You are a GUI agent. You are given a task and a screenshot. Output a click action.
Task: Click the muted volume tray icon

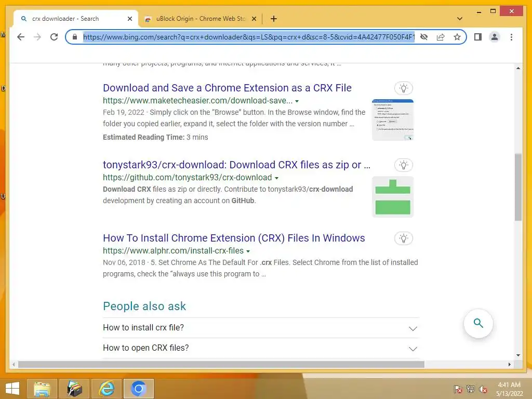pyautogui.click(x=483, y=389)
